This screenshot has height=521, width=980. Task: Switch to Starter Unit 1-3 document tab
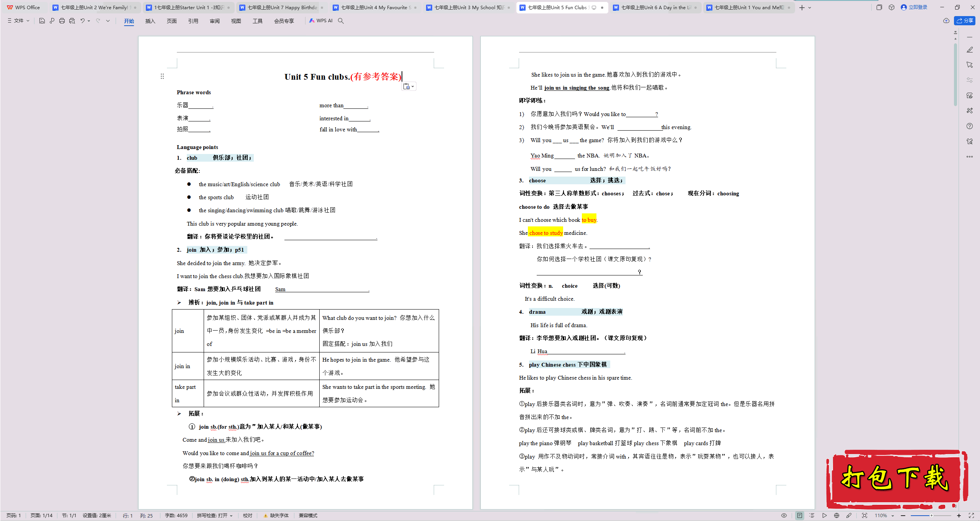[x=189, y=7]
